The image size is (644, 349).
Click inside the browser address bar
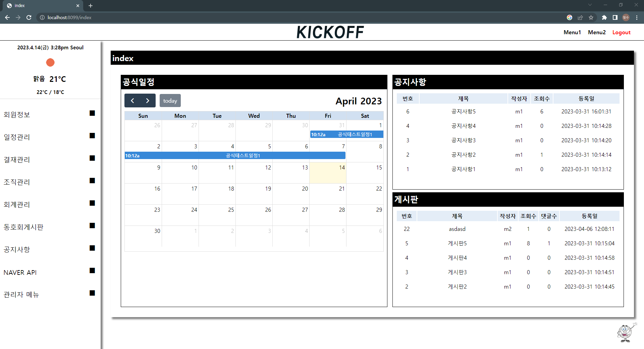[134, 17]
